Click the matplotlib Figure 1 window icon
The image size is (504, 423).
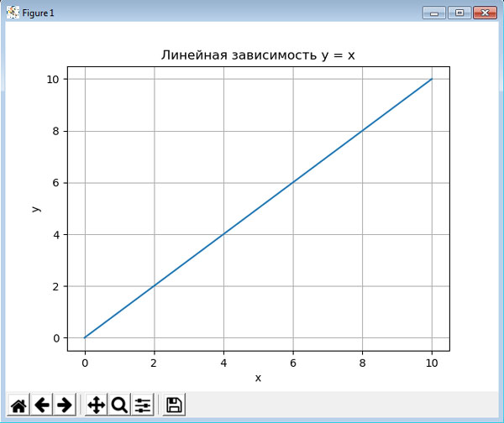click(13, 13)
